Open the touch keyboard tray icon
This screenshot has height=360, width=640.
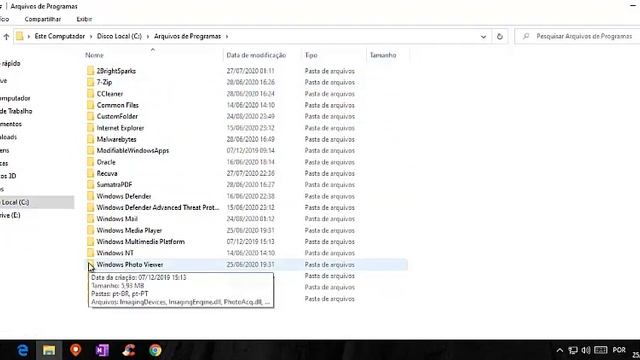[600, 350]
